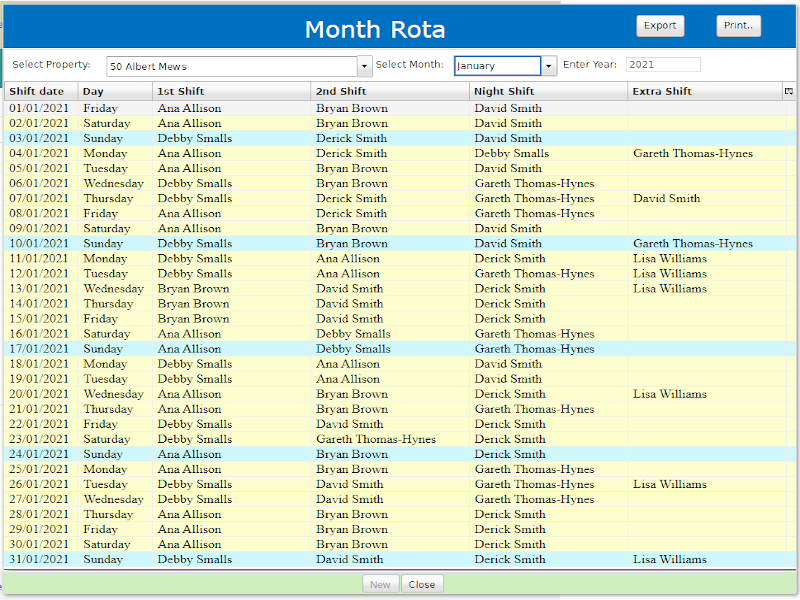Sort by the Shift date column header
The height and width of the screenshot is (600, 800).
[41, 91]
